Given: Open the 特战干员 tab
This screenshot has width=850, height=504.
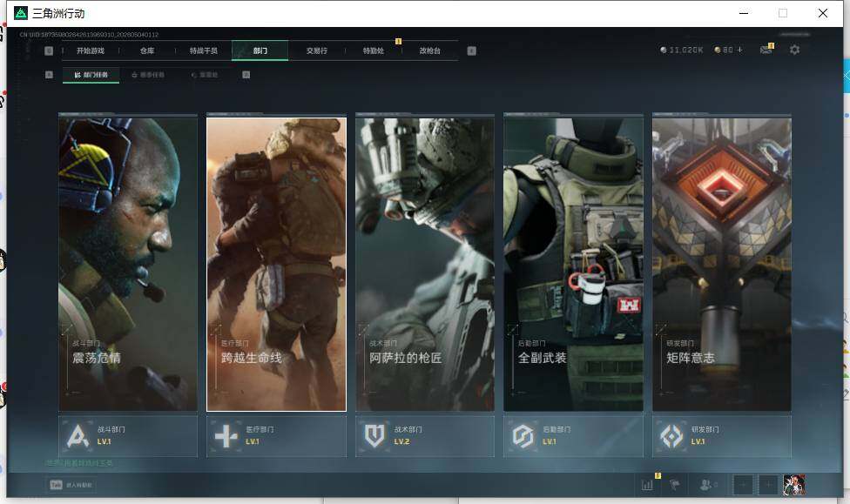Looking at the screenshot, I should click(x=203, y=50).
